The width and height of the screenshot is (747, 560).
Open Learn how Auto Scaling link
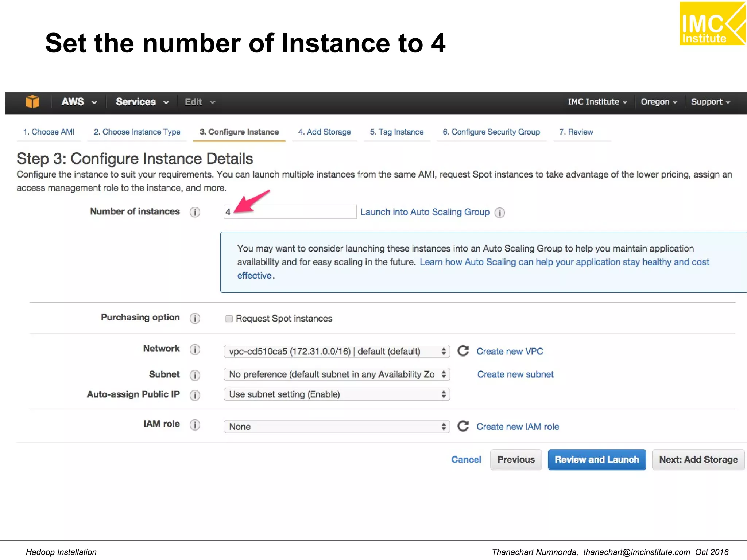click(x=564, y=262)
